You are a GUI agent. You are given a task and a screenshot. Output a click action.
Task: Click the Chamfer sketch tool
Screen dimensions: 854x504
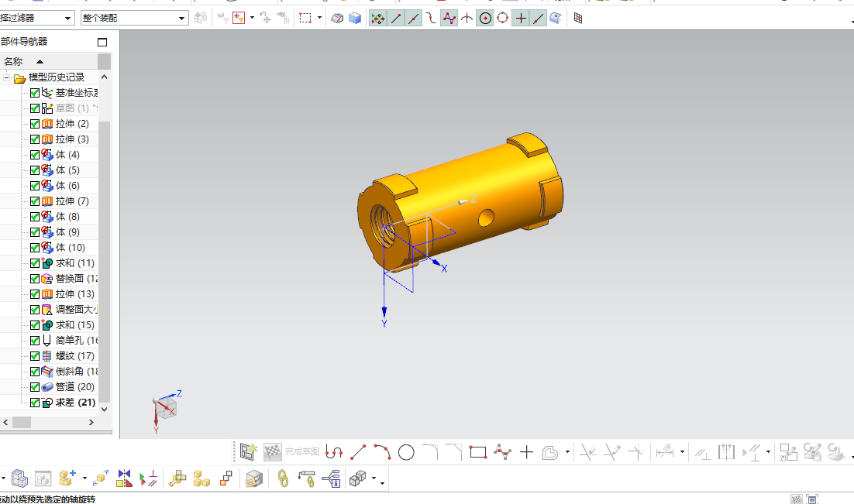click(x=453, y=452)
